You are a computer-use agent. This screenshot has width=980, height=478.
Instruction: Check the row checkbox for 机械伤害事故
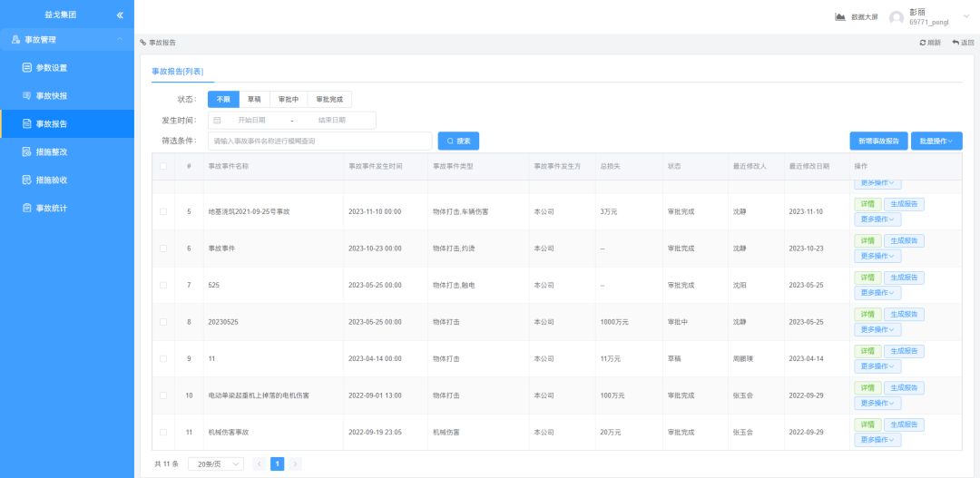(163, 433)
